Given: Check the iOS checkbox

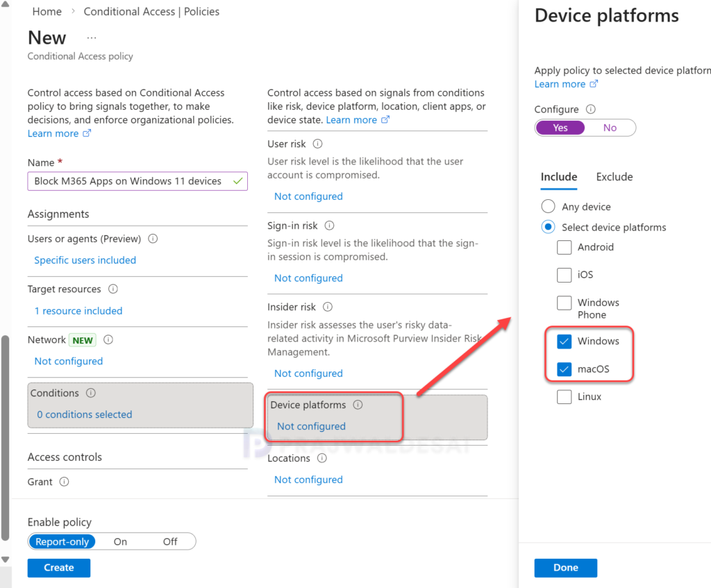Looking at the screenshot, I should click(x=564, y=275).
